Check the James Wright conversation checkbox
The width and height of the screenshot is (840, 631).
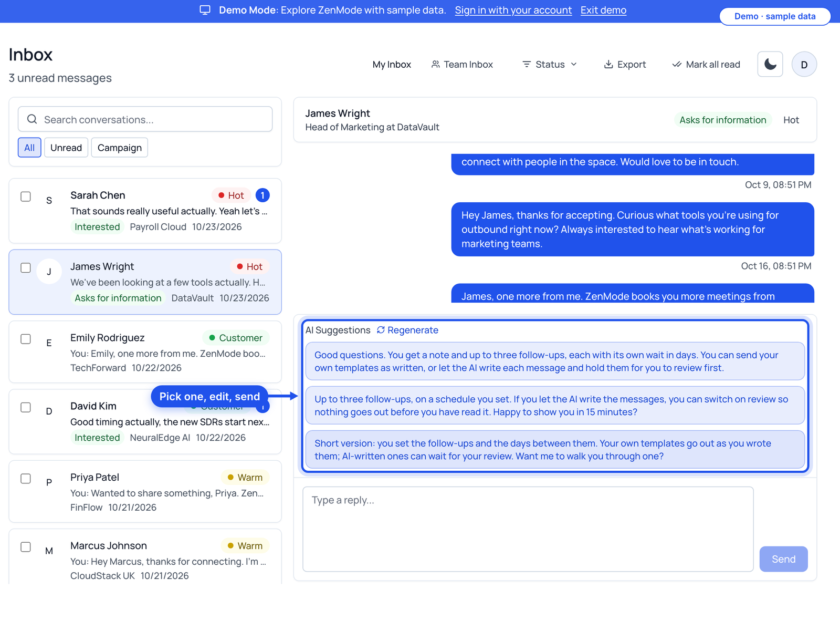click(26, 268)
